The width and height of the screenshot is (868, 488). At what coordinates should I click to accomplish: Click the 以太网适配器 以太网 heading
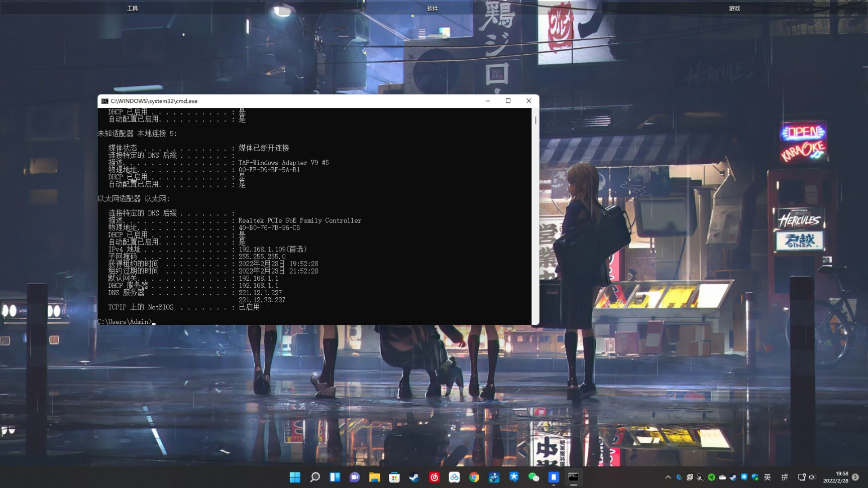[x=134, y=199]
